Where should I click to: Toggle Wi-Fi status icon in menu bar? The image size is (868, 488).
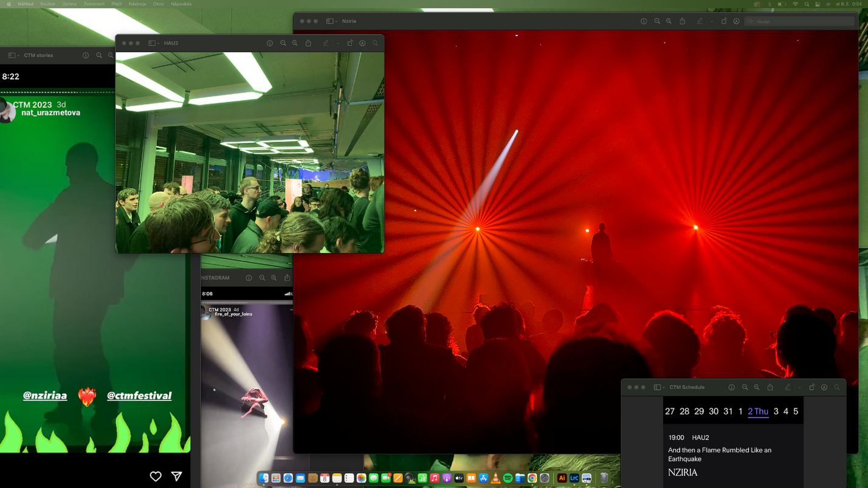pos(795,4)
